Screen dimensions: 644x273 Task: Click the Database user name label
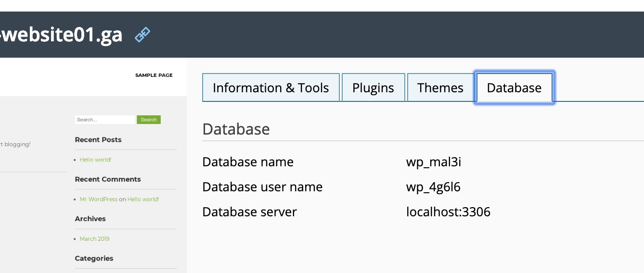pos(262,187)
